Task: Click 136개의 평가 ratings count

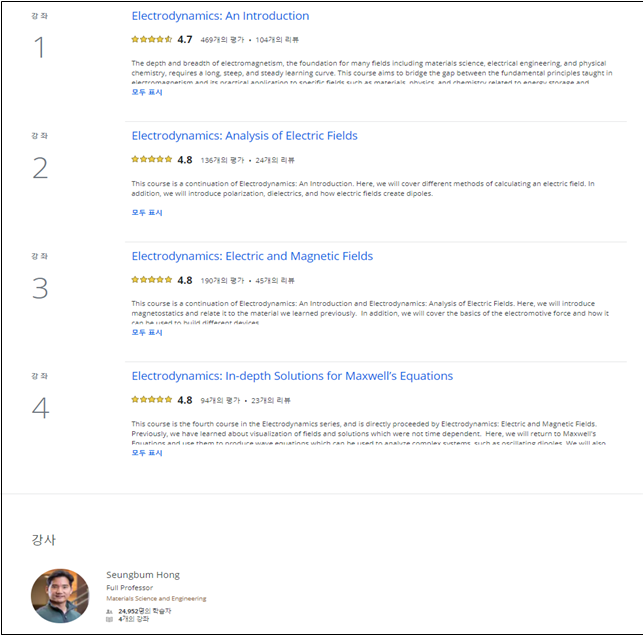Action: pos(222,160)
